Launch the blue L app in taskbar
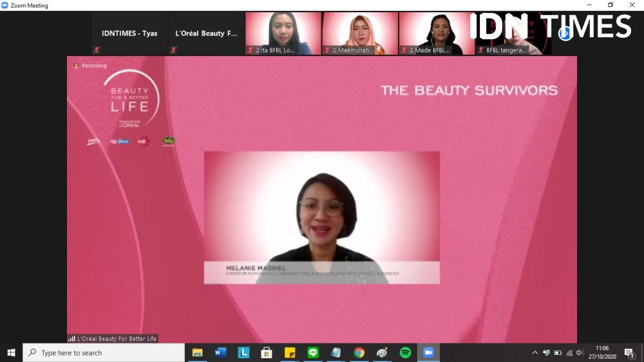 click(x=243, y=352)
